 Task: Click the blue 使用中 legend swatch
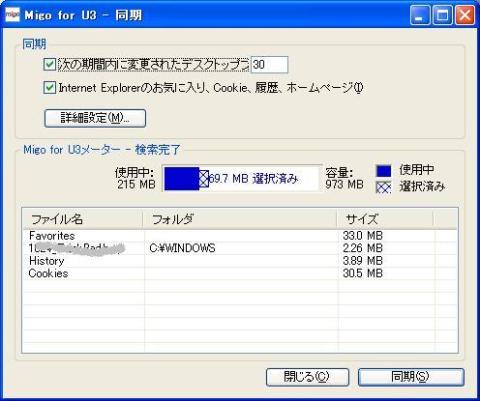click(384, 171)
